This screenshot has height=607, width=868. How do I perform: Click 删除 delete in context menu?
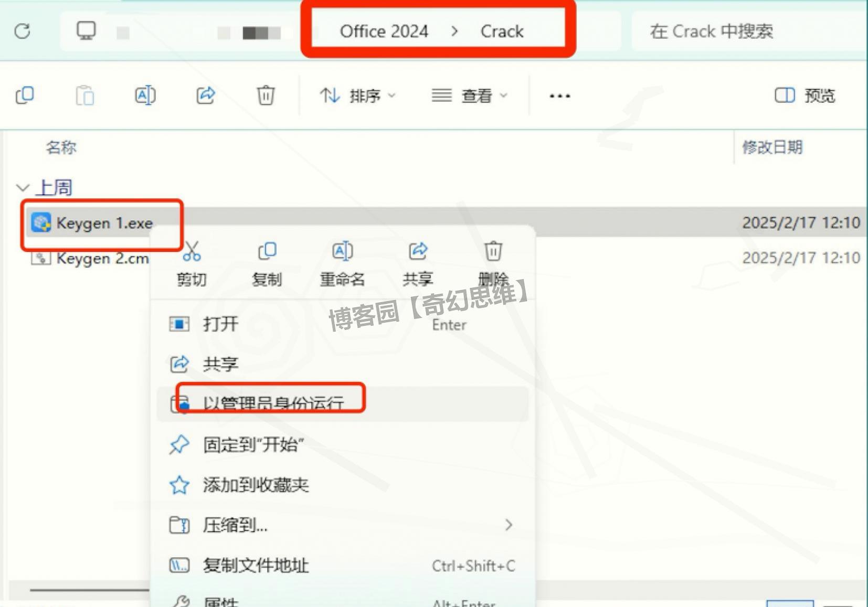coord(493,264)
